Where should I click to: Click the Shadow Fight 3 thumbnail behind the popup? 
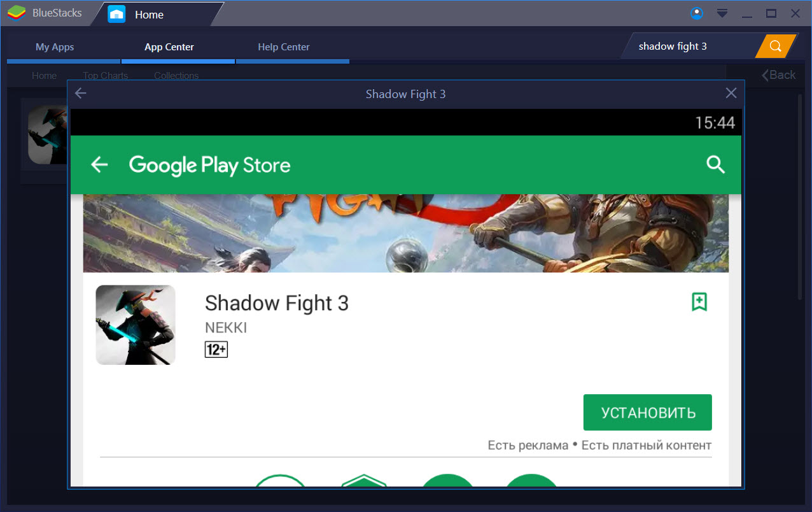[48, 135]
